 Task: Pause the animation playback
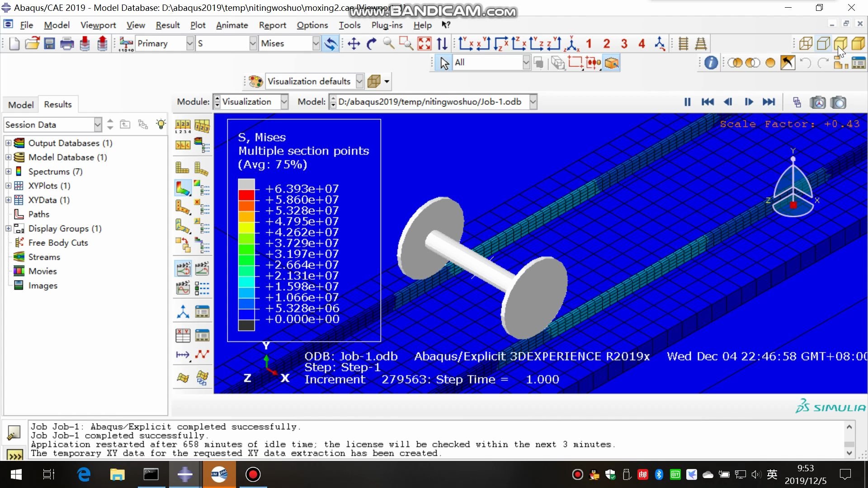coord(687,102)
